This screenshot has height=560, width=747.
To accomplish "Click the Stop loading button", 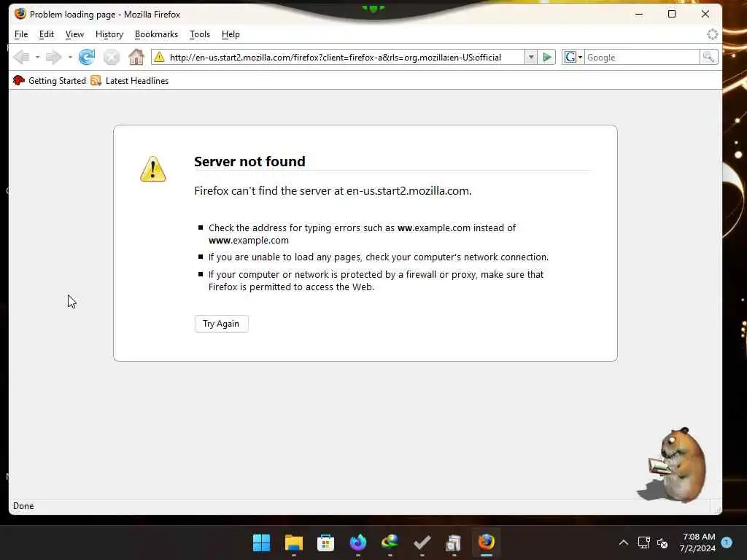I will click(112, 57).
